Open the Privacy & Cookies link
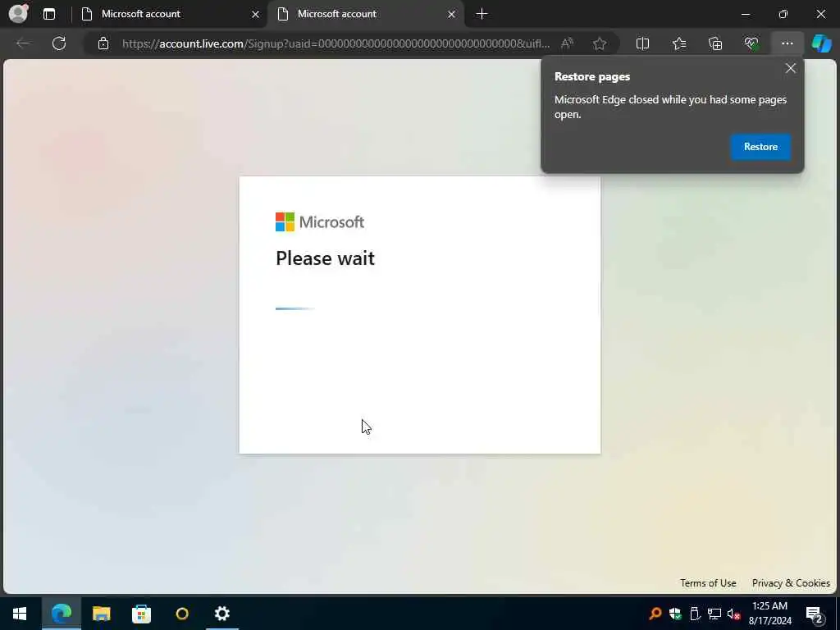Image resolution: width=840 pixels, height=630 pixels. [791, 583]
